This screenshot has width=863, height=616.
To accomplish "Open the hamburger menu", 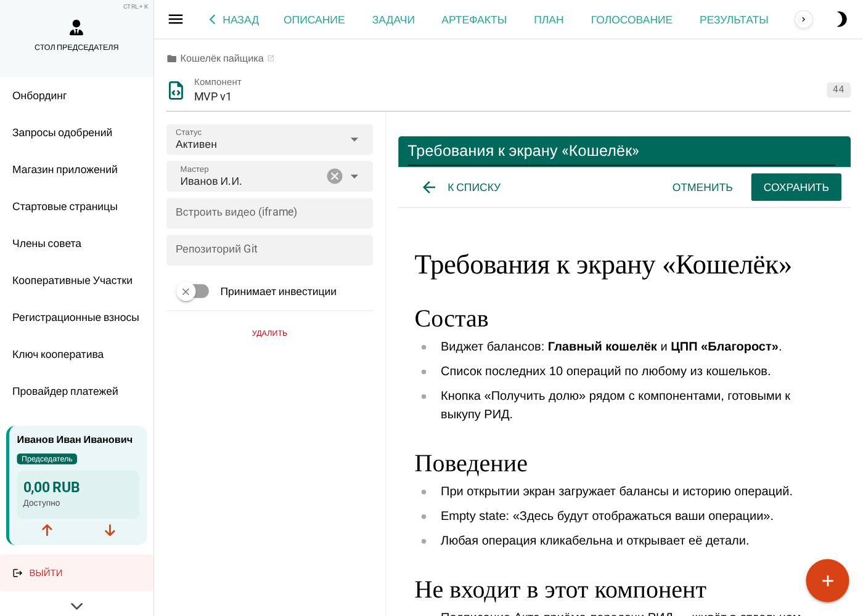I will pos(176,19).
